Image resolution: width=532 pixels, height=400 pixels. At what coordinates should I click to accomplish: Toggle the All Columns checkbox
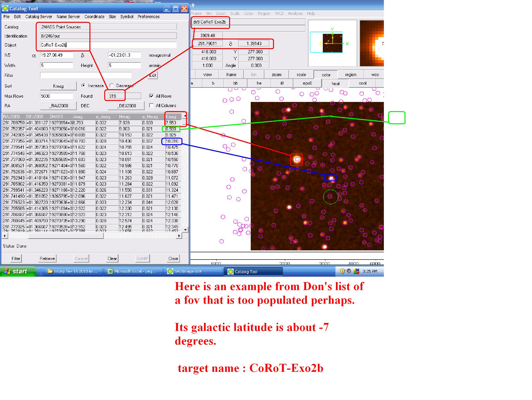pyautogui.click(x=151, y=105)
